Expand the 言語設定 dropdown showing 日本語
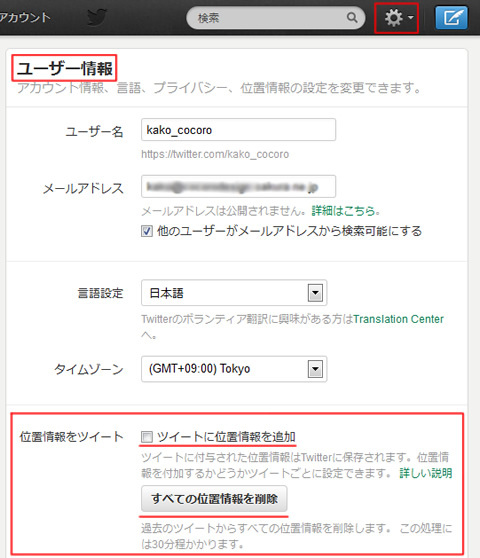Screen dimensions: 480x558 (234, 293)
